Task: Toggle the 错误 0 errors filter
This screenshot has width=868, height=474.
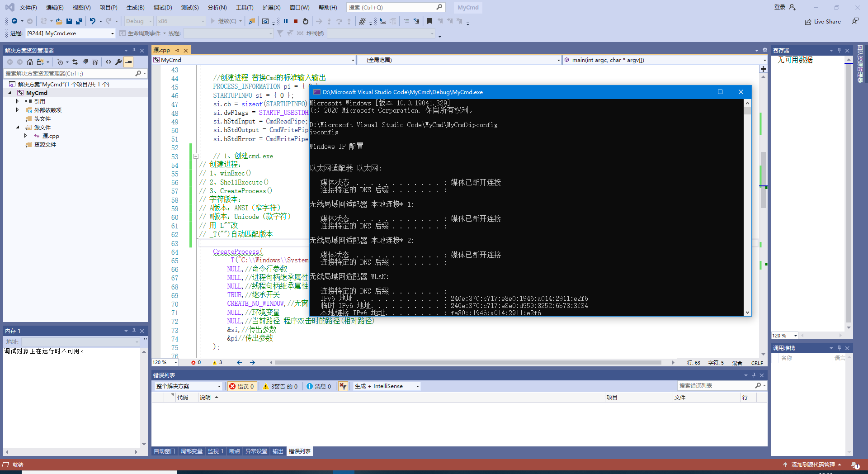Action: 242,386
